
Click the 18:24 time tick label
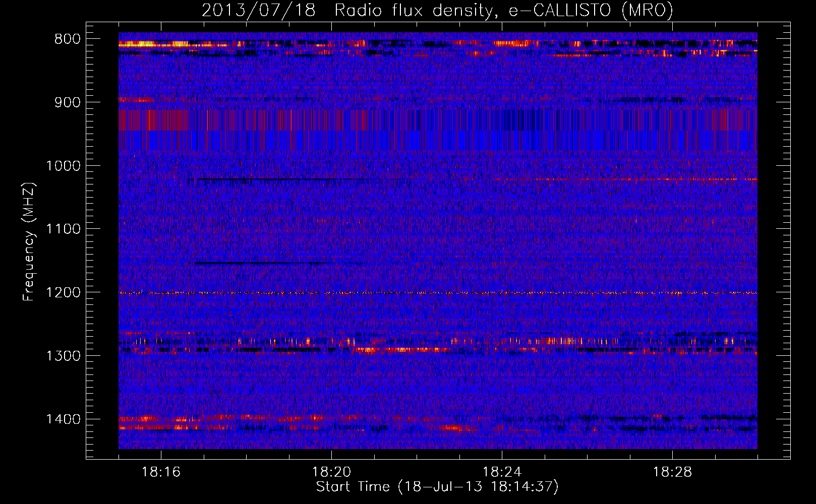click(502, 472)
